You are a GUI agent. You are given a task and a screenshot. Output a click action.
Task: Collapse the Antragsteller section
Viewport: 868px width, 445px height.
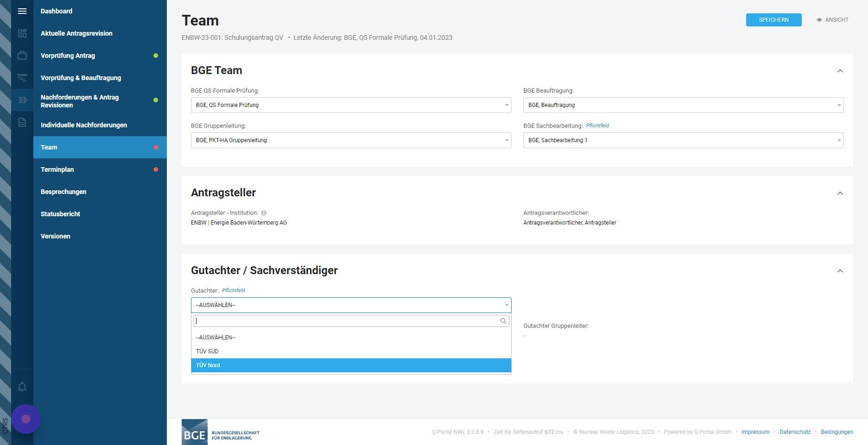pos(840,193)
